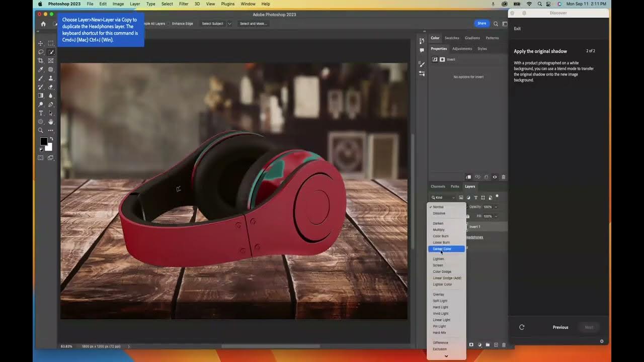Open the Fill 100% dropdown arrow

pyautogui.click(x=496, y=216)
